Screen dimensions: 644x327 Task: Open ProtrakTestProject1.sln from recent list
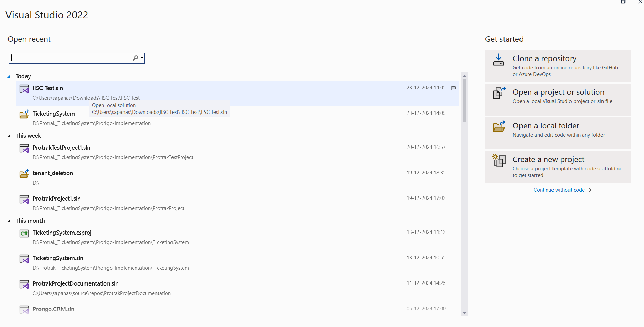pyautogui.click(x=61, y=148)
